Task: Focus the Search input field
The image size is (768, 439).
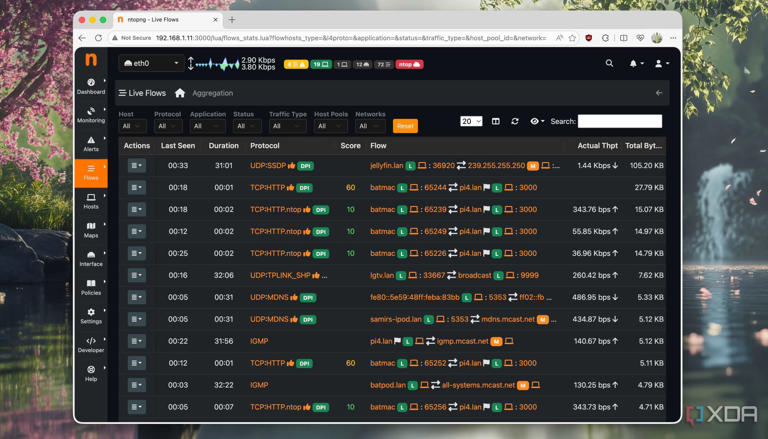Action: 620,121
